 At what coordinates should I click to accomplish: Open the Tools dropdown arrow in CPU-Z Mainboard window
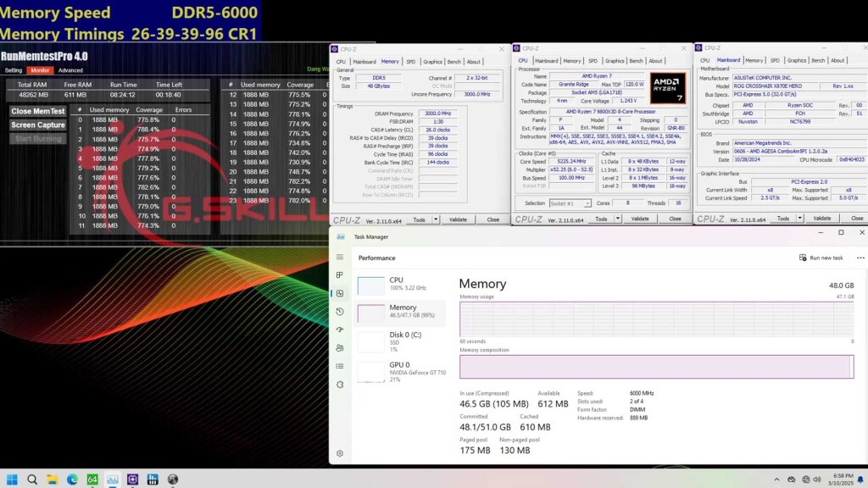click(800, 218)
